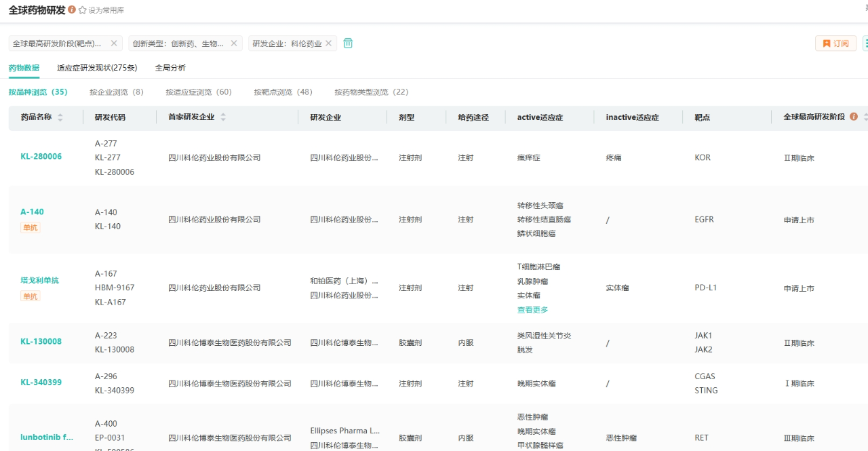Viewport: 868px width, 451px height.
Task: Switch to 适应症研发现状(275条) tab
Action: tap(97, 68)
